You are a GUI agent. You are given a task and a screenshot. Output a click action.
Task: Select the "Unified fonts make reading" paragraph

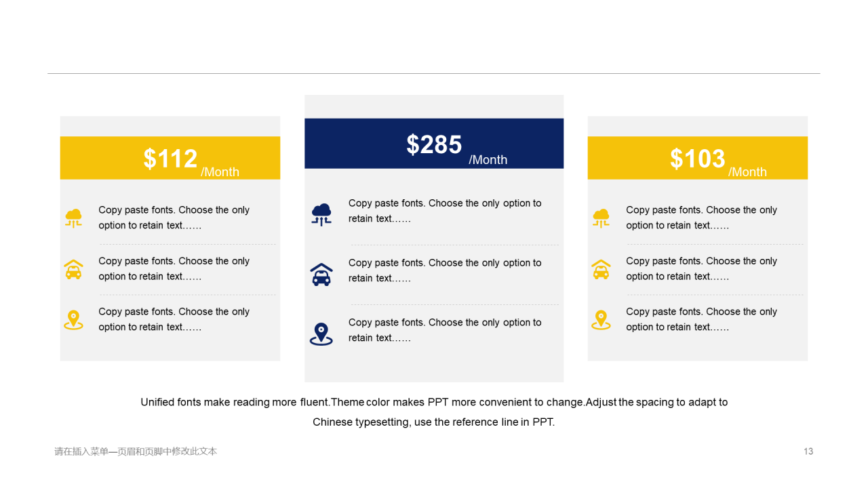(434, 412)
